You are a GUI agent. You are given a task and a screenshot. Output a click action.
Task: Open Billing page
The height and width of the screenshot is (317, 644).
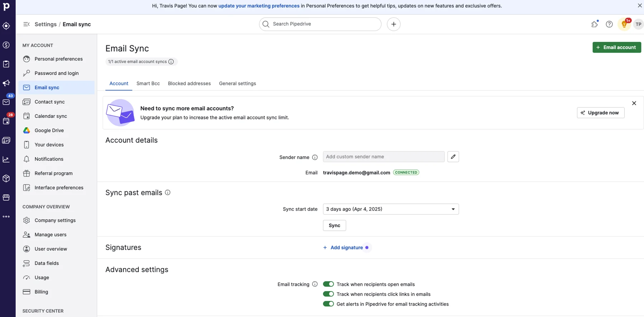tap(57, 292)
